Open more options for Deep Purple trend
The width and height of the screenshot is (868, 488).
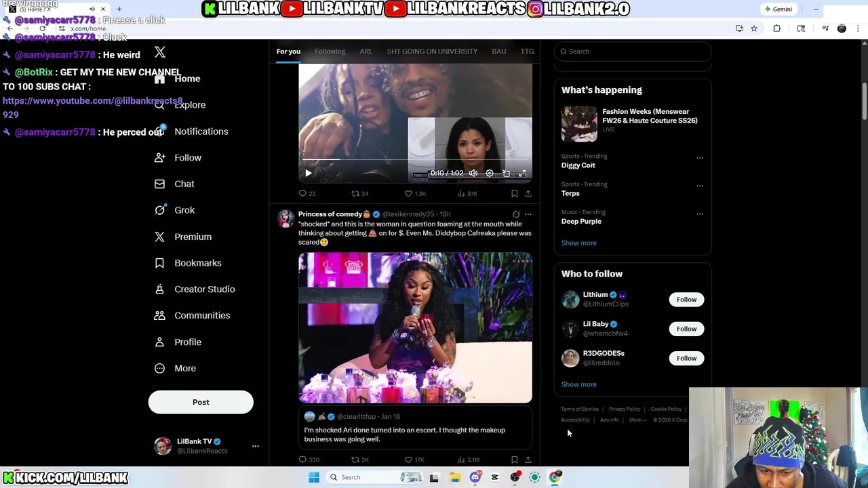tap(700, 214)
